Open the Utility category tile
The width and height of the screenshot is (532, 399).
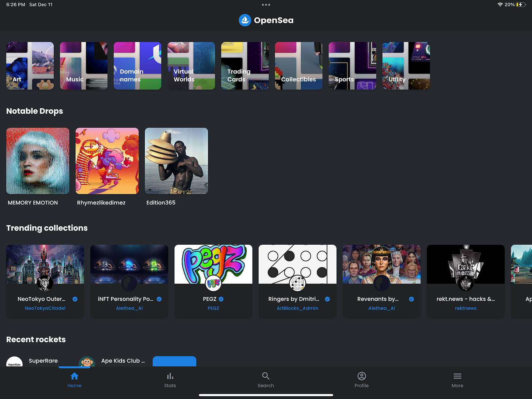coord(406,66)
